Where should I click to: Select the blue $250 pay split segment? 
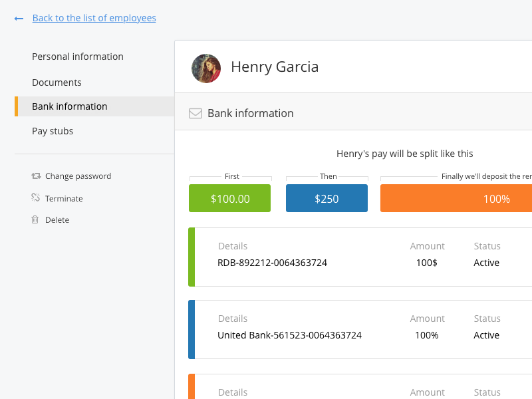pyautogui.click(x=327, y=198)
